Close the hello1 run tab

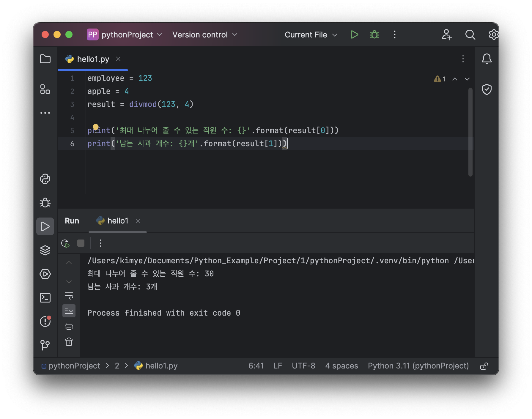[x=138, y=221]
